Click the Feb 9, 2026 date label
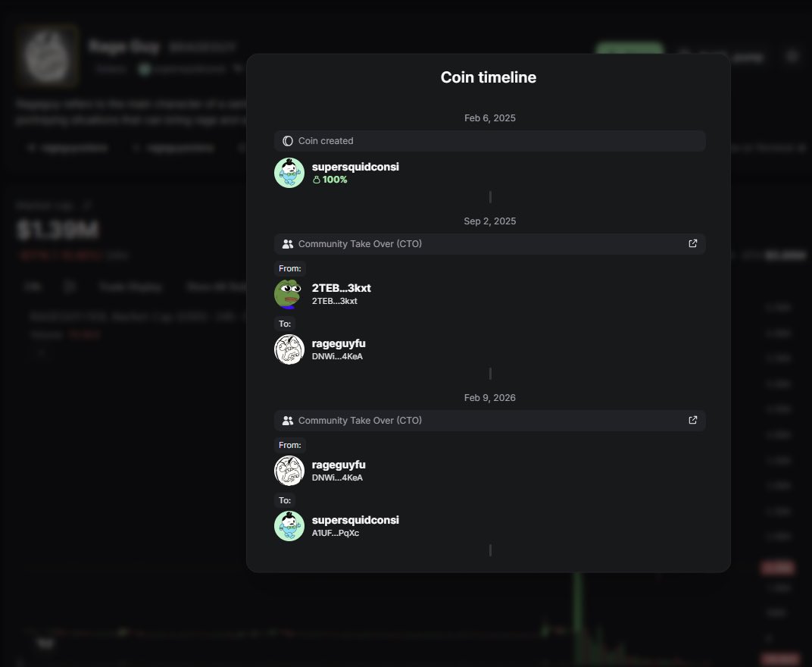 click(x=490, y=398)
